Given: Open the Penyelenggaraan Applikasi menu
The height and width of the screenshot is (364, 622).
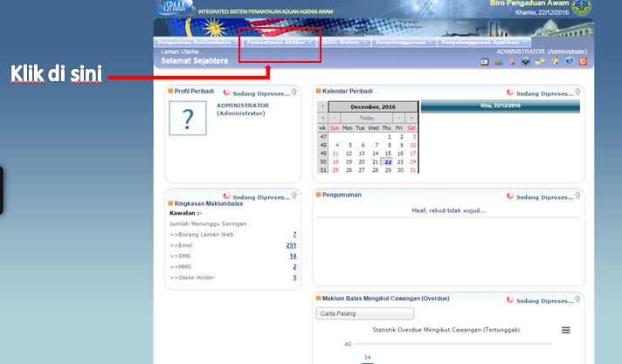Looking at the screenshot, I should click(x=484, y=42).
